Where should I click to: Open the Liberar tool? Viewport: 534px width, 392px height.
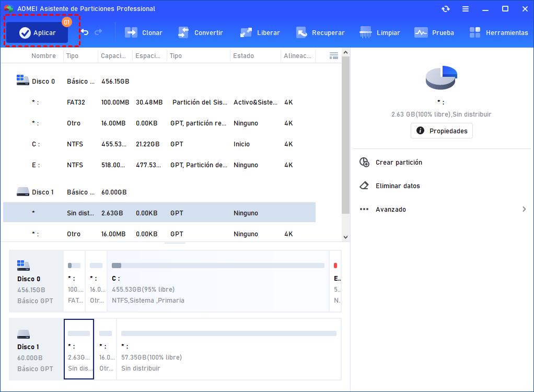pos(260,33)
